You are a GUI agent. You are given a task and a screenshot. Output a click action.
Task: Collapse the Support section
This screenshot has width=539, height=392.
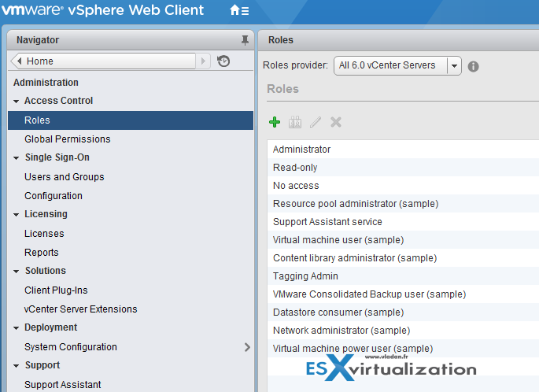click(x=17, y=366)
